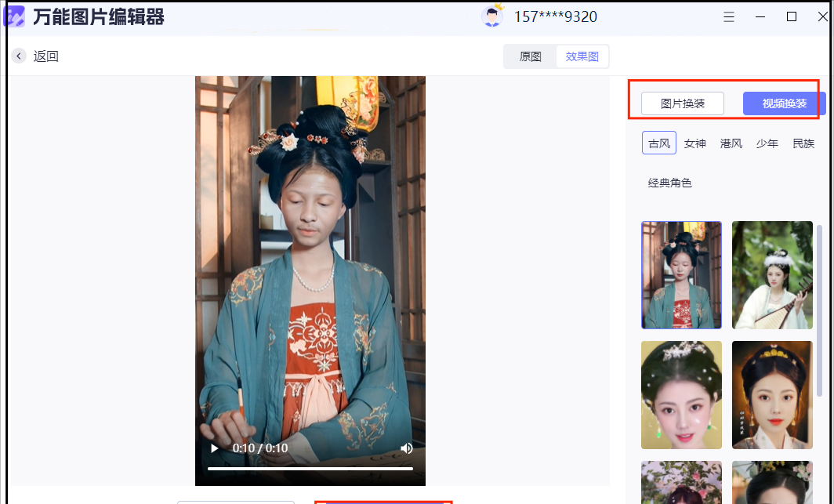Click the 返回 text label
This screenshot has width=834, height=504.
pyautogui.click(x=45, y=56)
